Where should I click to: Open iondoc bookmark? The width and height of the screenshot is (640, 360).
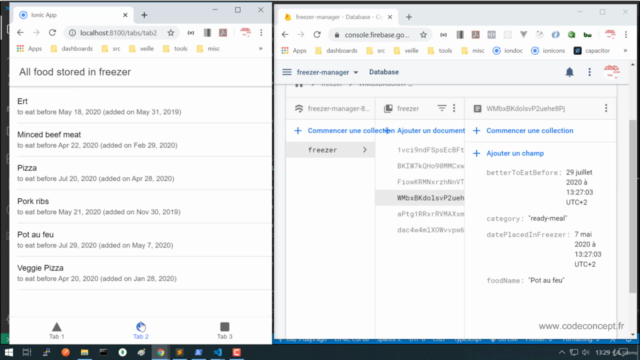pos(508,51)
